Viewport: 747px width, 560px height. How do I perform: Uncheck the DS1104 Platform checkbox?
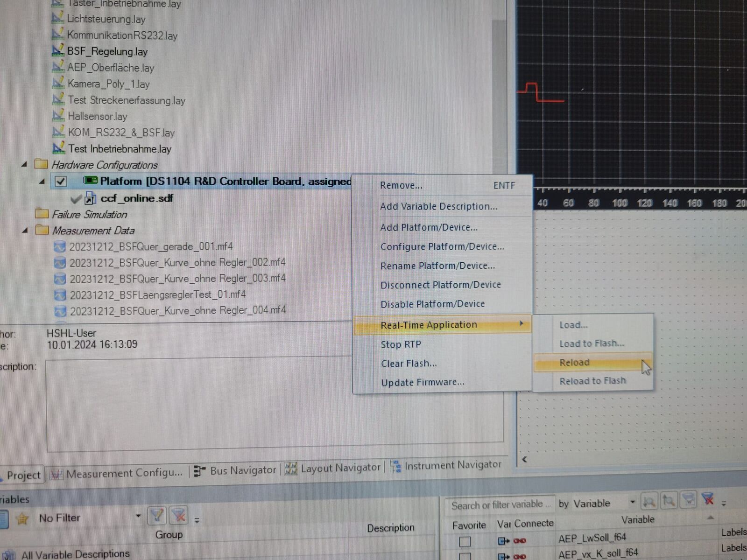pos(61,181)
